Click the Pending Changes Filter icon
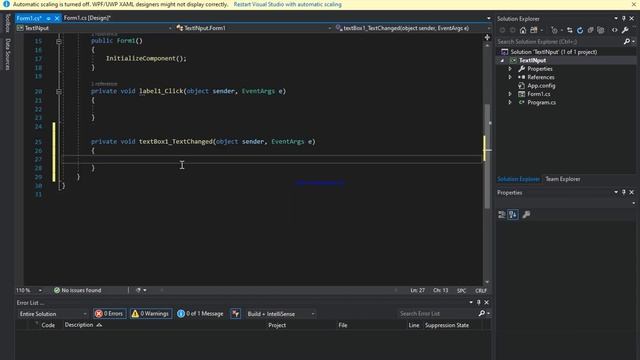640x360 pixels. [554, 30]
